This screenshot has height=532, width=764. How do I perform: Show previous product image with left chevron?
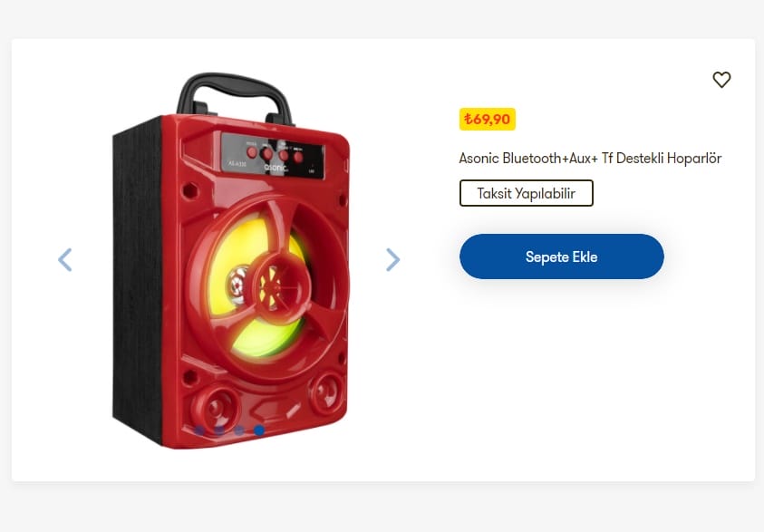click(65, 260)
